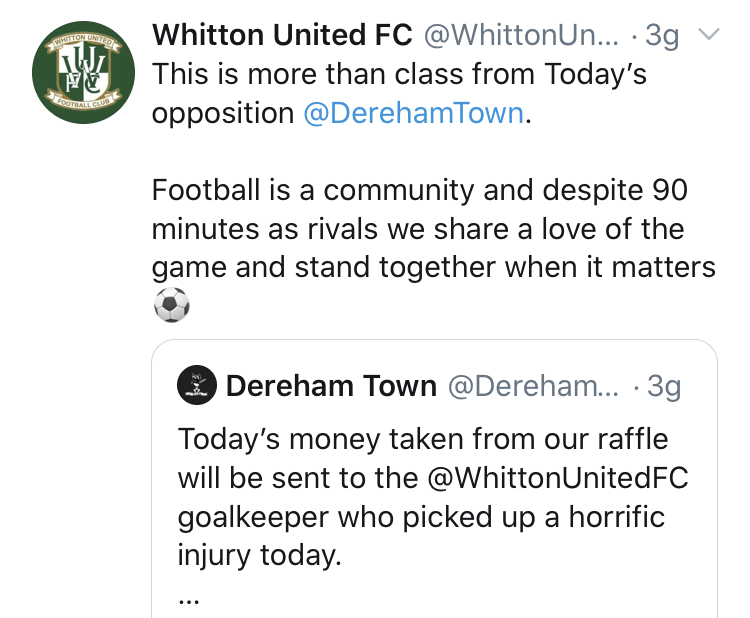This screenshot has height=618, width=750.
Task: Click the "injury today." line in quoted tweet
Action: click(259, 555)
